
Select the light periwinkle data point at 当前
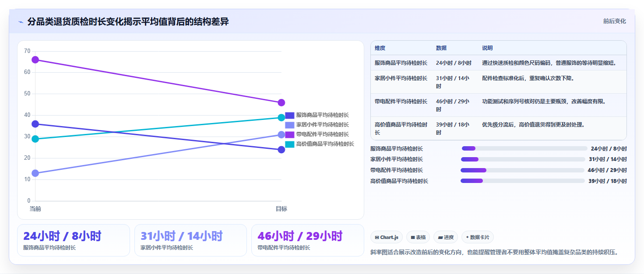click(x=35, y=173)
